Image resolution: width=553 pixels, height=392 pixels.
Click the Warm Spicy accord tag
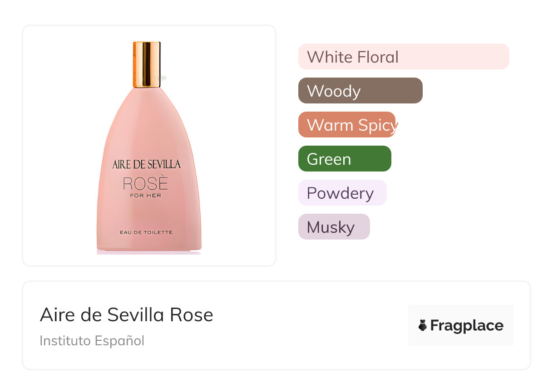point(347,125)
